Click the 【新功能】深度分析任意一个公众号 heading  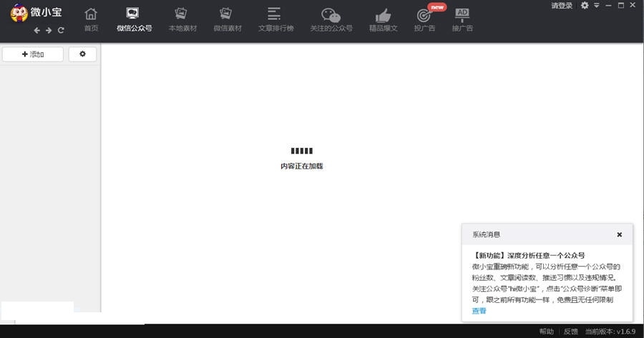pyautogui.click(x=528, y=255)
